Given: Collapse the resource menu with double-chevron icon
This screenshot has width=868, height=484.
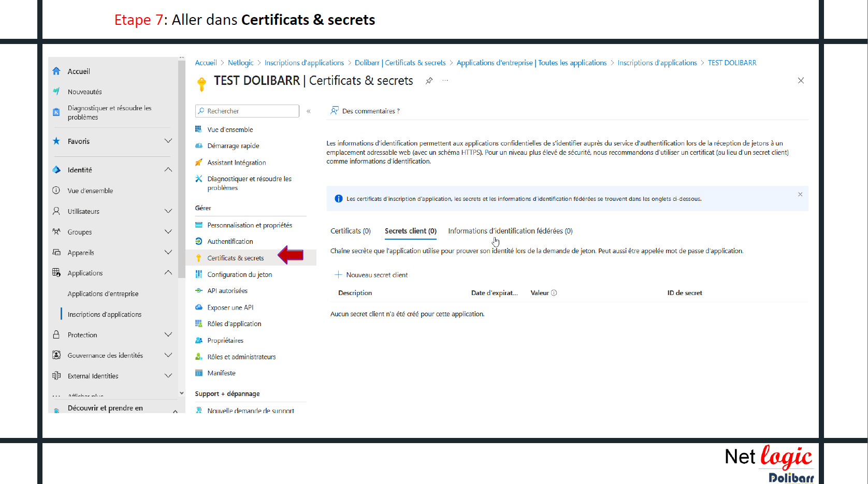Looking at the screenshot, I should coord(309,111).
